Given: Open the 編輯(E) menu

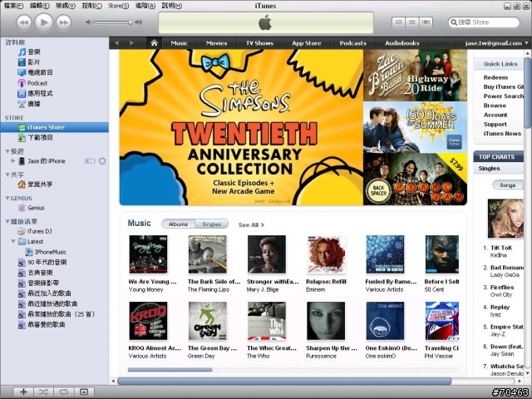Looking at the screenshot, I should click(39, 6).
